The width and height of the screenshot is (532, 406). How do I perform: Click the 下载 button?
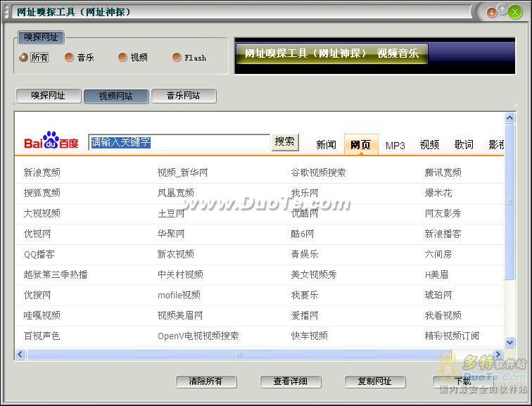[463, 381]
